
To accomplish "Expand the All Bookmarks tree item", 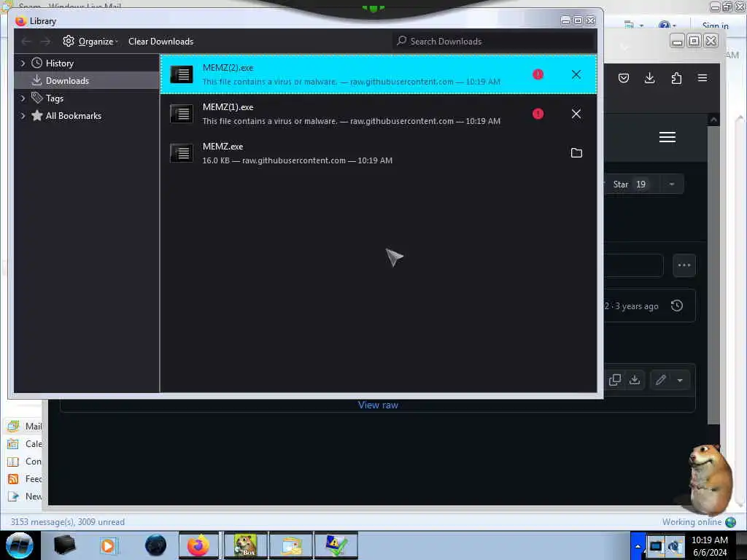I will point(23,116).
